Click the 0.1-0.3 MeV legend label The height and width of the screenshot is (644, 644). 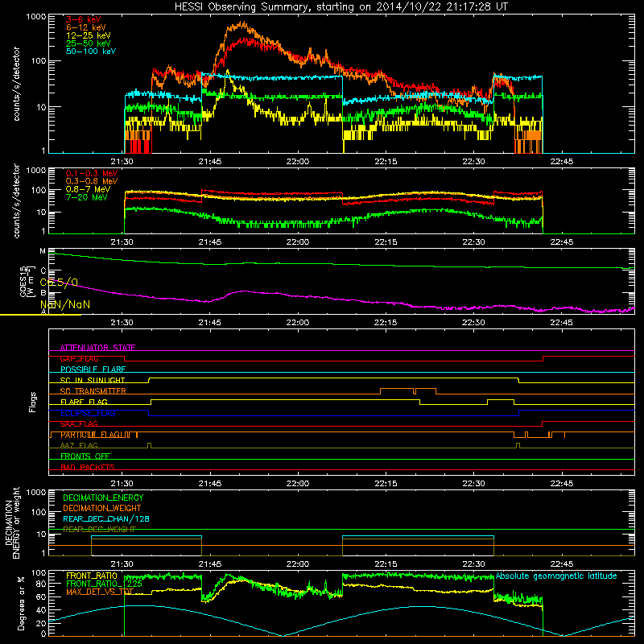pyautogui.click(x=92, y=173)
